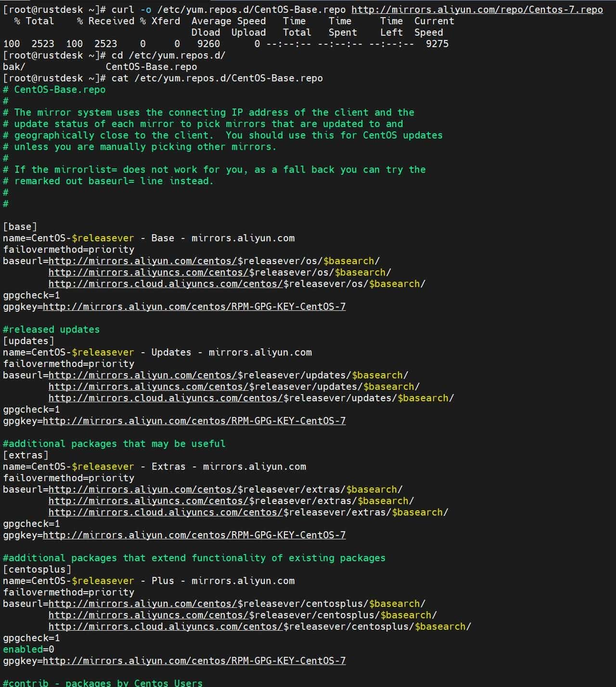
Task: Open the centosplus gpgkey URL
Action: 192,661
